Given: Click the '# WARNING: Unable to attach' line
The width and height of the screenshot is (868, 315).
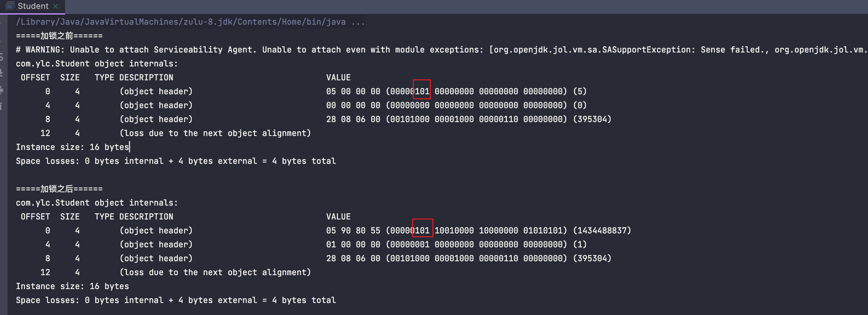Looking at the screenshot, I should pyautogui.click(x=441, y=50).
